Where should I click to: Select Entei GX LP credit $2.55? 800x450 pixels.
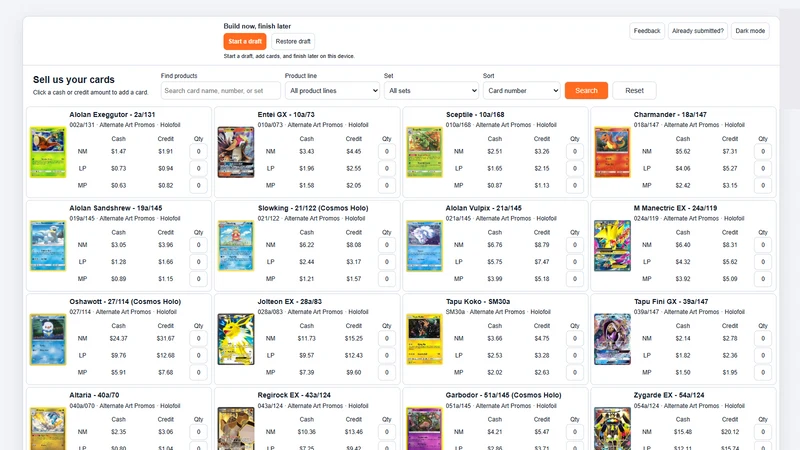coord(354,168)
